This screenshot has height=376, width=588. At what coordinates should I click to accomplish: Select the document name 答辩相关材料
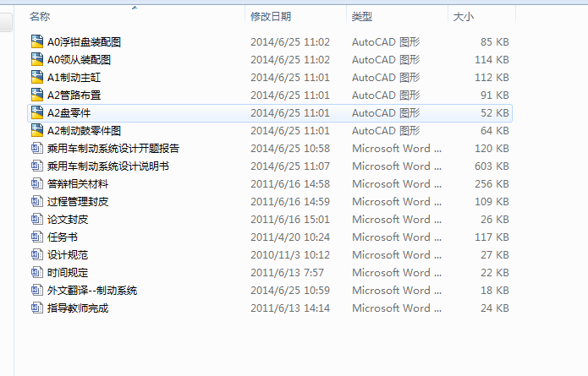click(x=78, y=183)
